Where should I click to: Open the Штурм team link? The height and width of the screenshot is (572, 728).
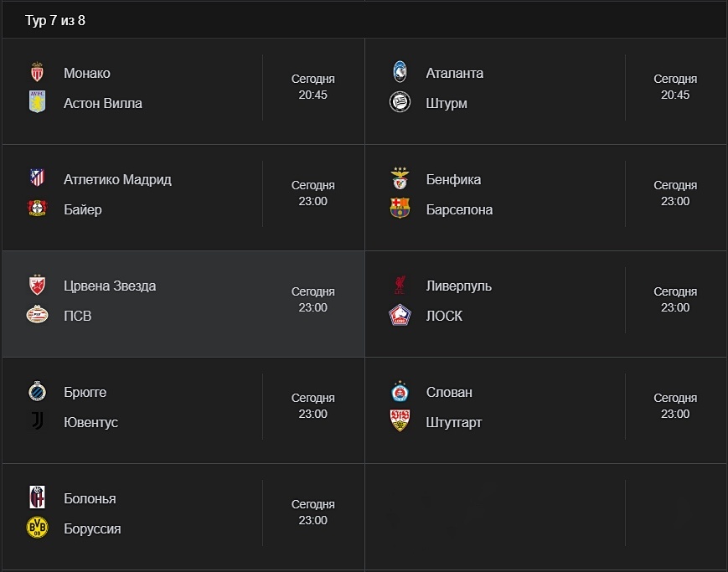pyautogui.click(x=447, y=103)
